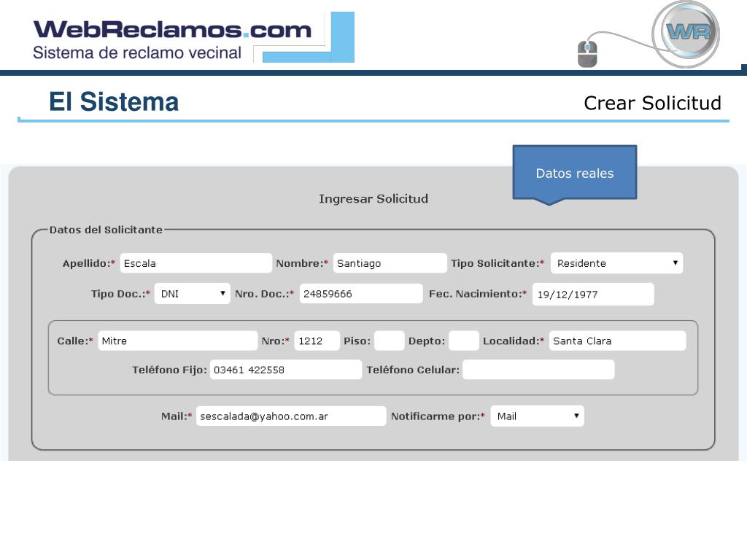This screenshot has width=747, height=560.
Task: Click the Sistema de reclamo vecinal tagline
Action: [137, 52]
